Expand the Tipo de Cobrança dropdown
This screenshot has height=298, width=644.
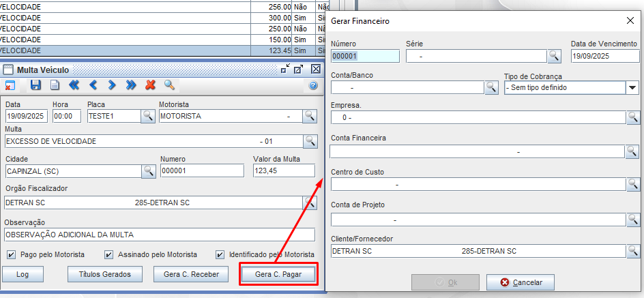coord(631,87)
